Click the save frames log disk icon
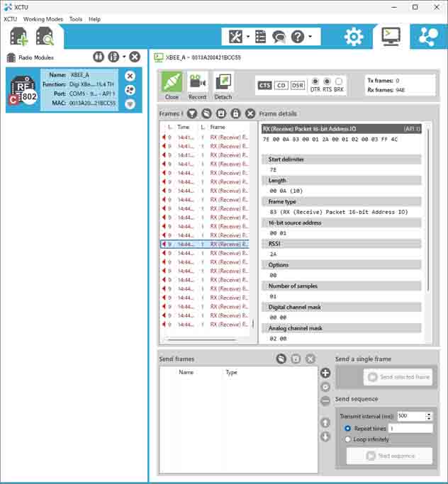The width and height of the screenshot is (448, 484). coord(220,113)
